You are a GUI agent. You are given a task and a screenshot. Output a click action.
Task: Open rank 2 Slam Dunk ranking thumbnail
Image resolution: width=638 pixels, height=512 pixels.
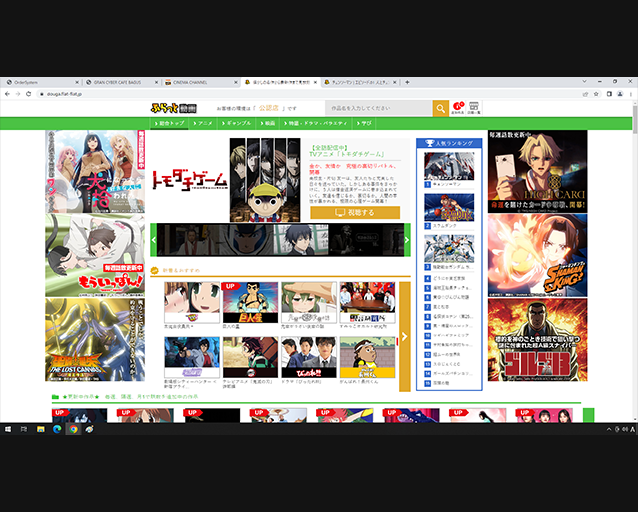[449, 207]
